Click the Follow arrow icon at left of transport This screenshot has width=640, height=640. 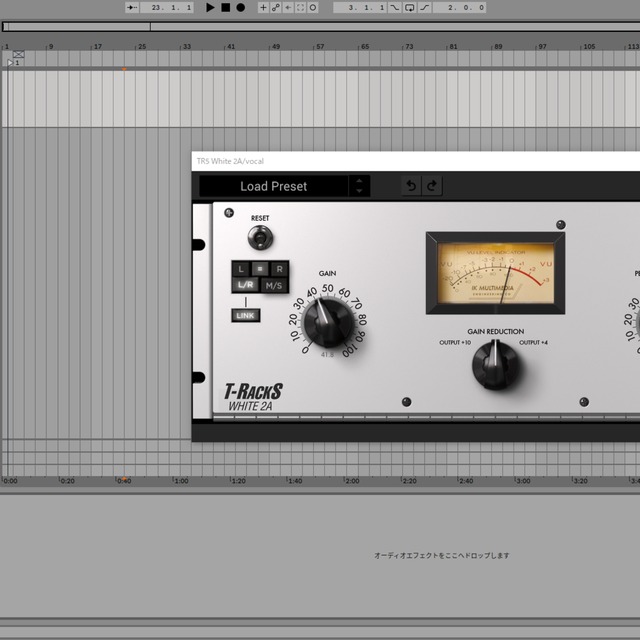pyautogui.click(x=132, y=7)
